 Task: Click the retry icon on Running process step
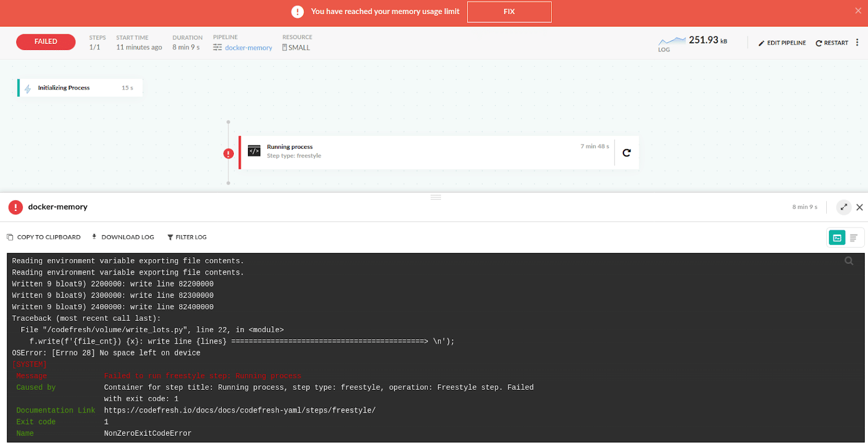(627, 153)
